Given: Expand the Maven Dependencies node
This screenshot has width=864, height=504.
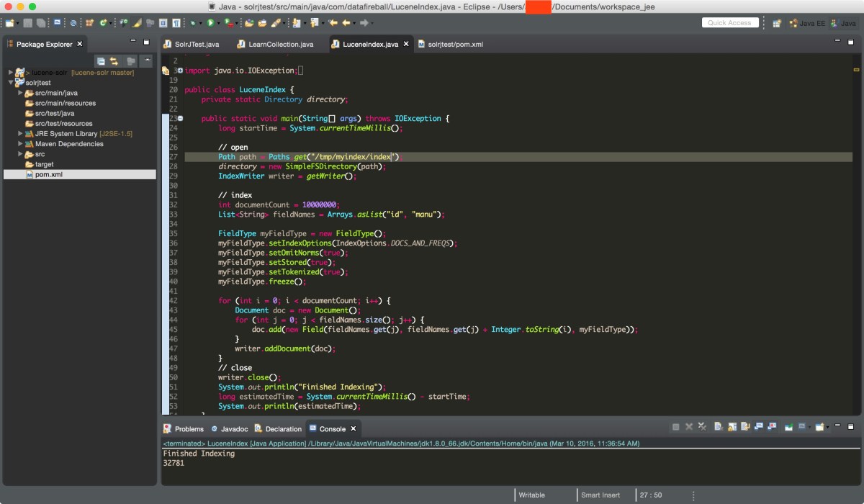Looking at the screenshot, I should coord(21,144).
